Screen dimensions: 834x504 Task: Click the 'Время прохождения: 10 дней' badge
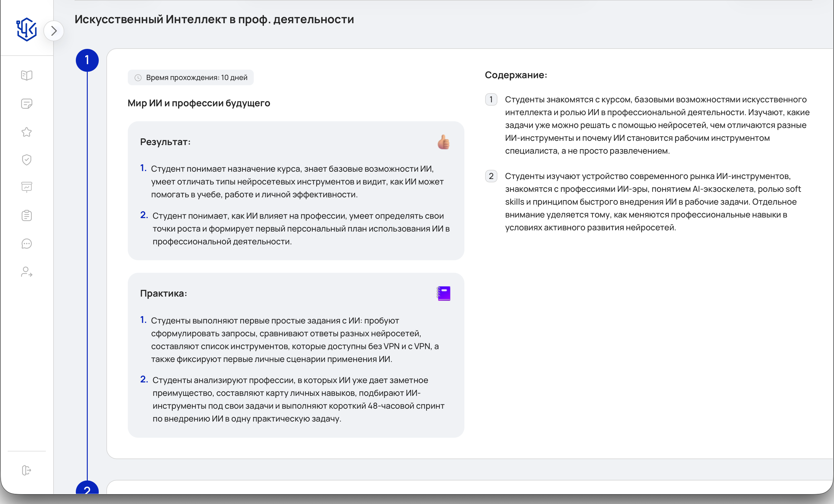pyautogui.click(x=190, y=78)
